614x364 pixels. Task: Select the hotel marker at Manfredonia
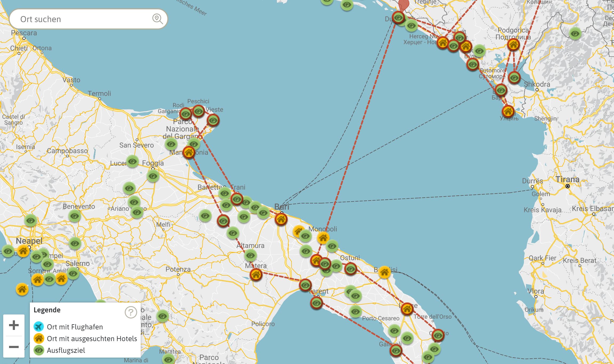pos(189,153)
